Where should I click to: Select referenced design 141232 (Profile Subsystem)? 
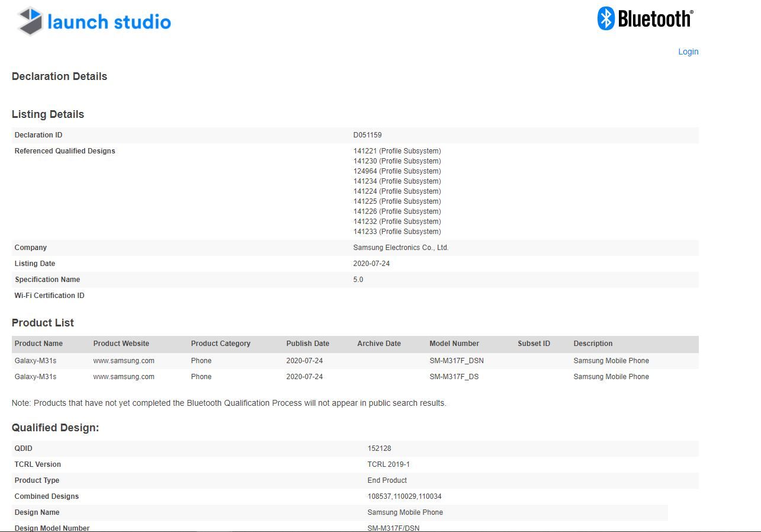(x=397, y=222)
